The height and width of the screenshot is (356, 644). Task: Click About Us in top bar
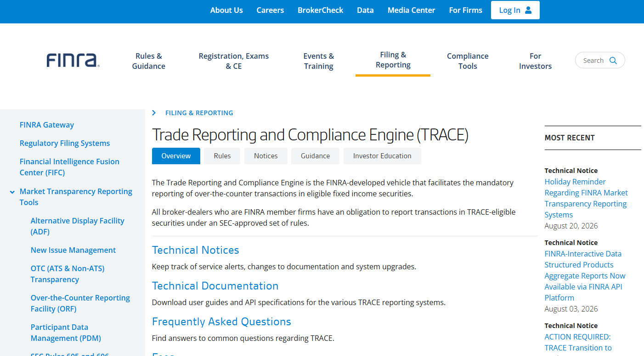[226, 10]
